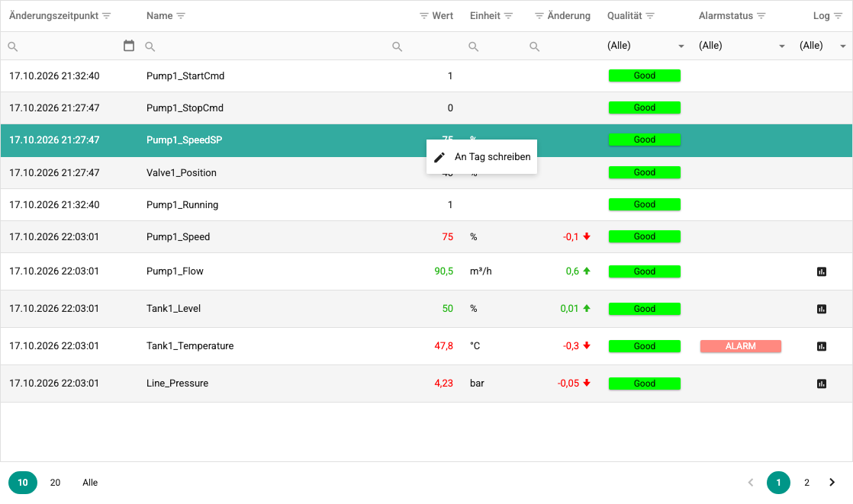View the log chart for Line_Pressure
Viewport: 853px width, 504px height.
coord(822,384)
